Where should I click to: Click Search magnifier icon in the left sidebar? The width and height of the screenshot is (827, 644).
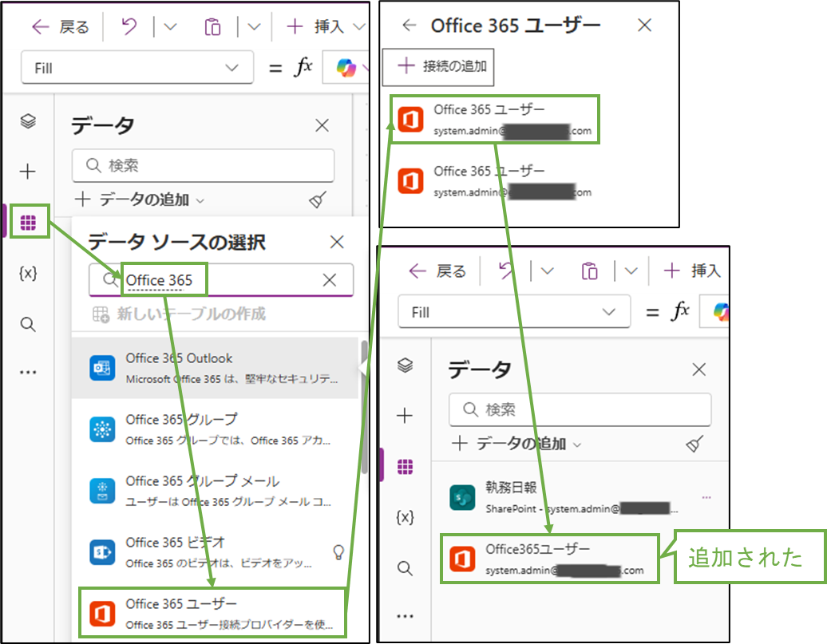pos(28,324)
